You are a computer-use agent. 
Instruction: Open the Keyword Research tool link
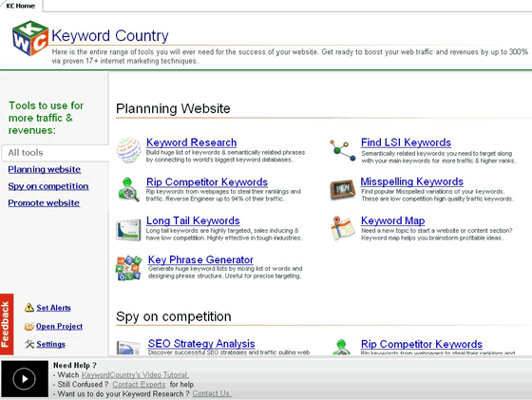click(x=191, y=143)
